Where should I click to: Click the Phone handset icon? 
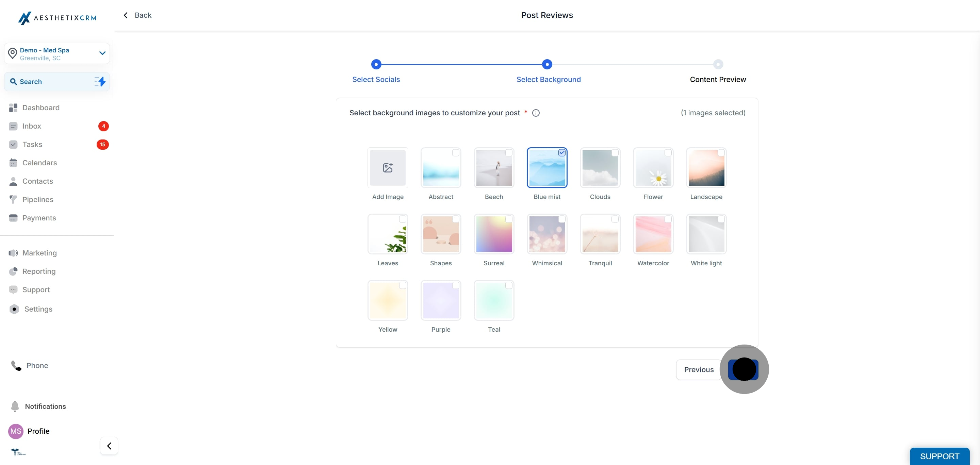tap(16, 365)
